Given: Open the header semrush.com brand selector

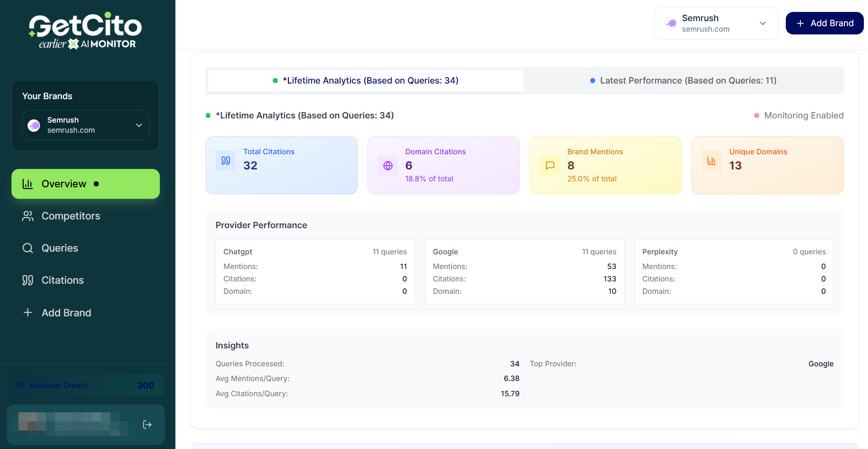Looking at the screenshot, I should point(716,23).
